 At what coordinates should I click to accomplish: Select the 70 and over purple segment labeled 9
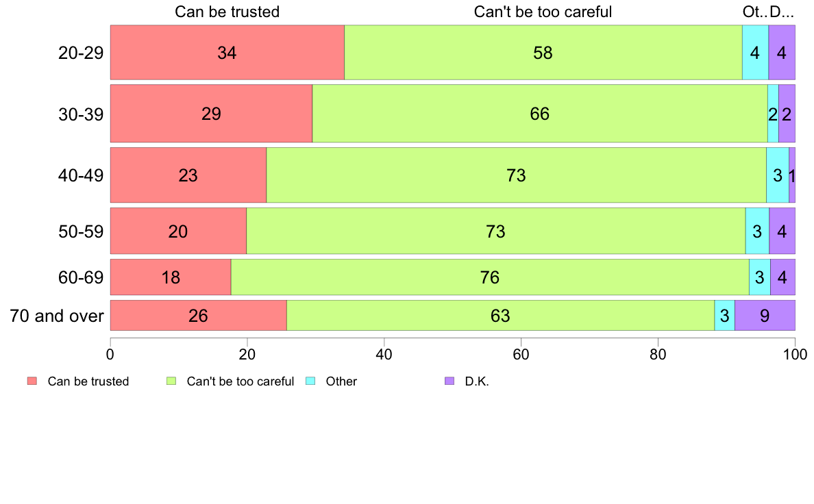[x=765, y=316]
